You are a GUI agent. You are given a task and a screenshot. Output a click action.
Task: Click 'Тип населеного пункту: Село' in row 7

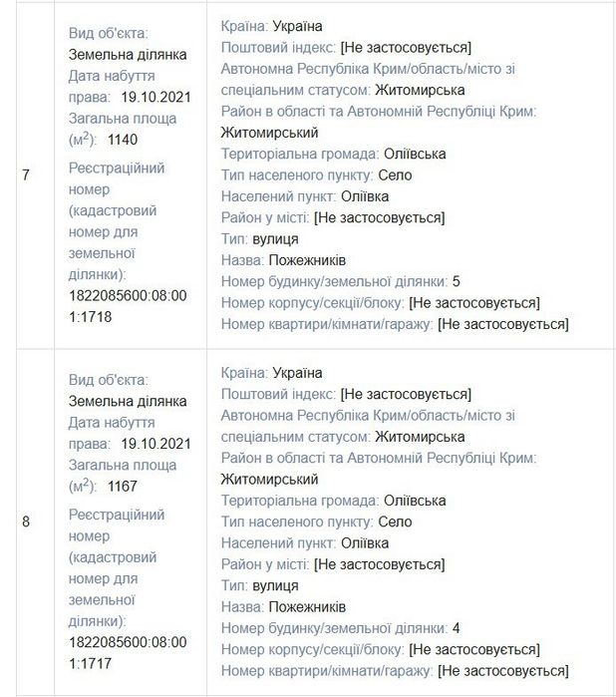(316, 175)
